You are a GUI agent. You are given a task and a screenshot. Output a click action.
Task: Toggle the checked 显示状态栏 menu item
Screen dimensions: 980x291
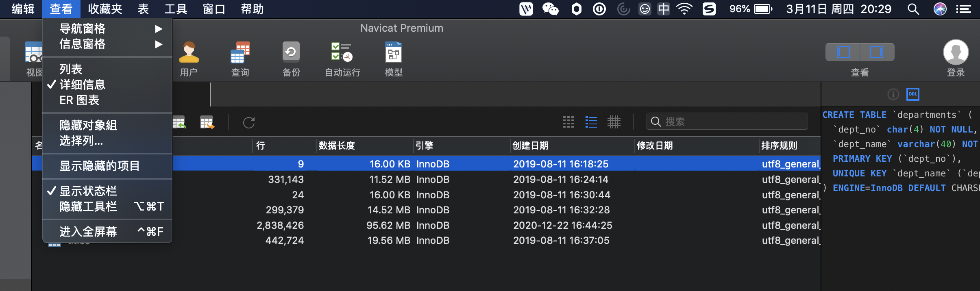[88, 191]
